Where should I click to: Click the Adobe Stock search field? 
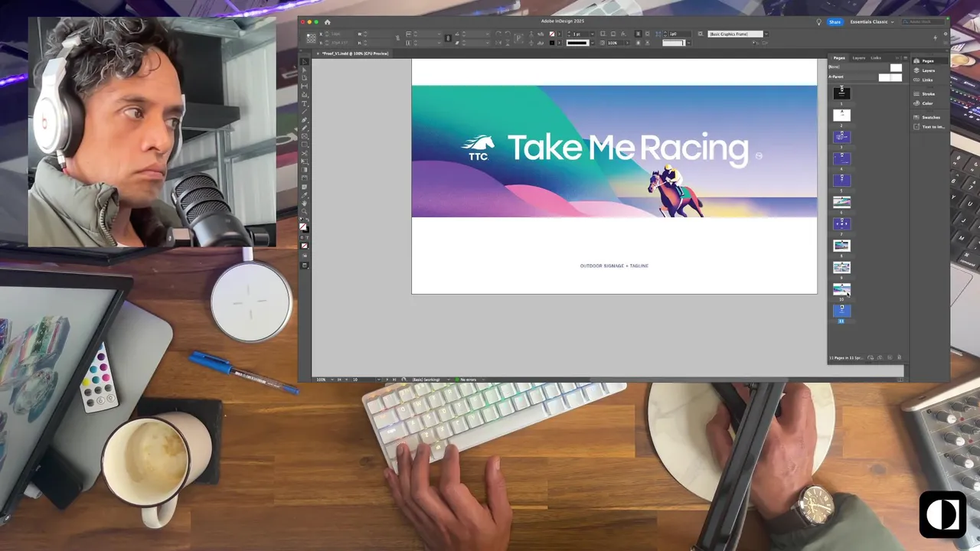tap(922, 21)
